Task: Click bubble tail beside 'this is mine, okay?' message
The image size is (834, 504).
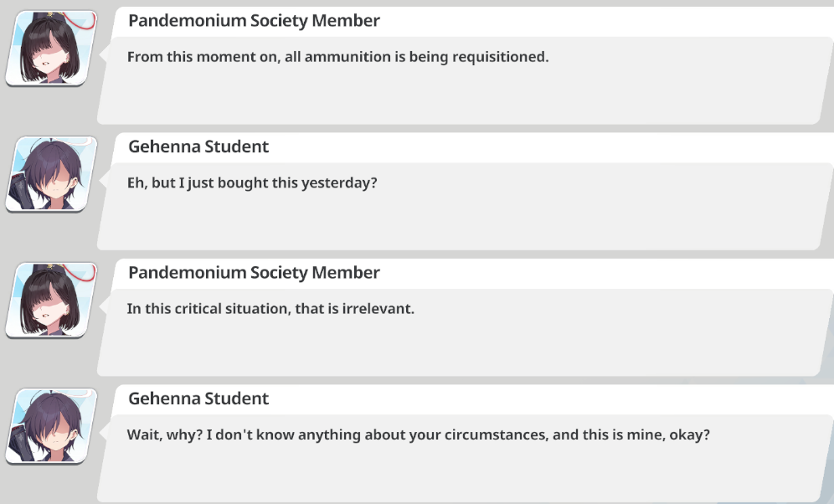Action: pos(103,432)
